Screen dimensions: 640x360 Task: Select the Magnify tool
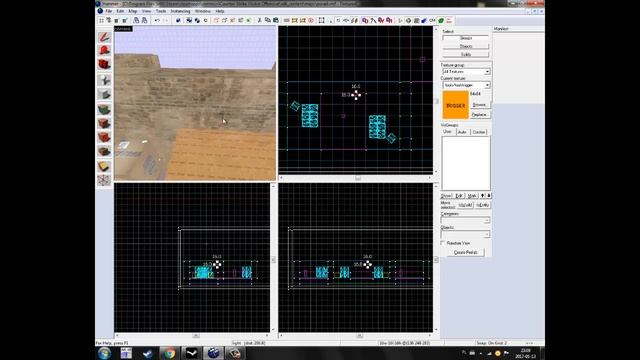[104, 51]
